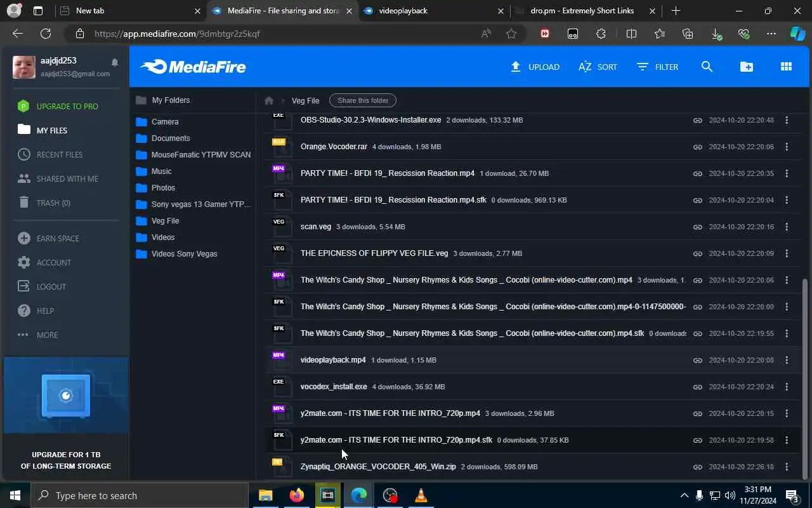Open Earn Space page
Screen dimensions: 812x508
point(48,238)
